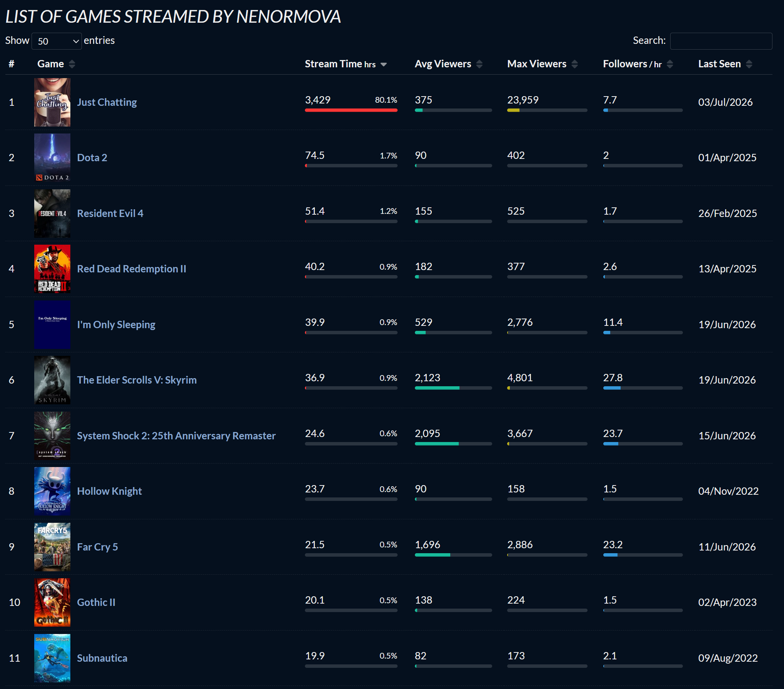Select Just Chatting last seen 03/Jul/2026

pyautogui.click(x=726, y=102)
